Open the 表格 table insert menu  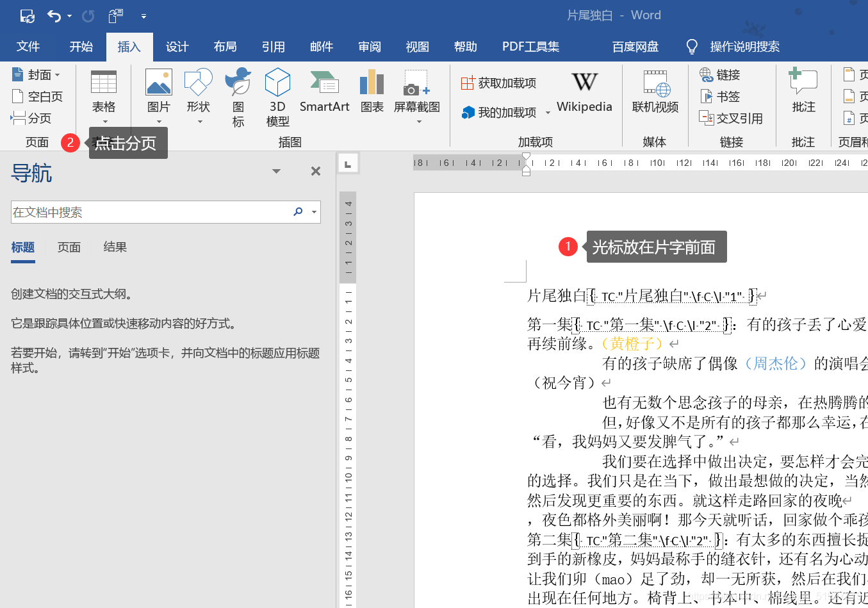(104, 97)
